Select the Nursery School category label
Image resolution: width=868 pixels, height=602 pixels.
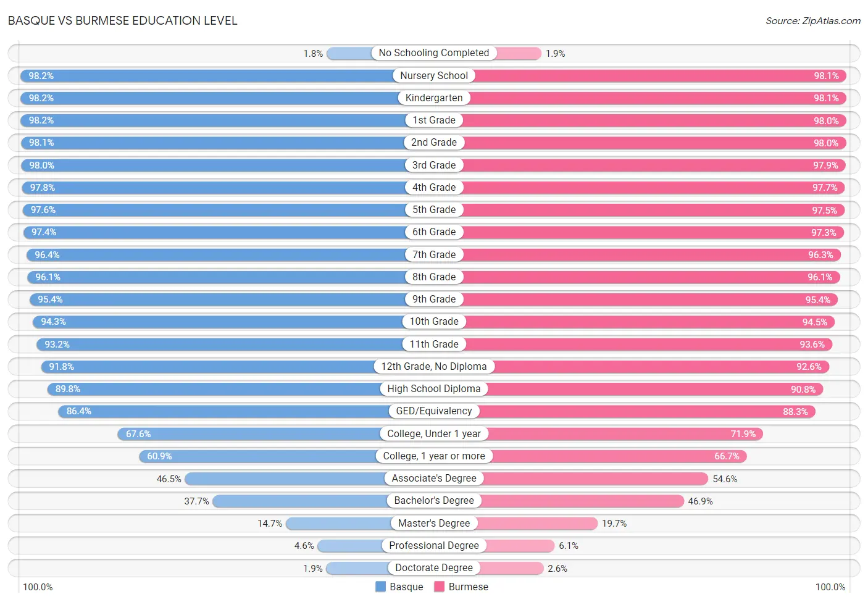pos(434,75)
